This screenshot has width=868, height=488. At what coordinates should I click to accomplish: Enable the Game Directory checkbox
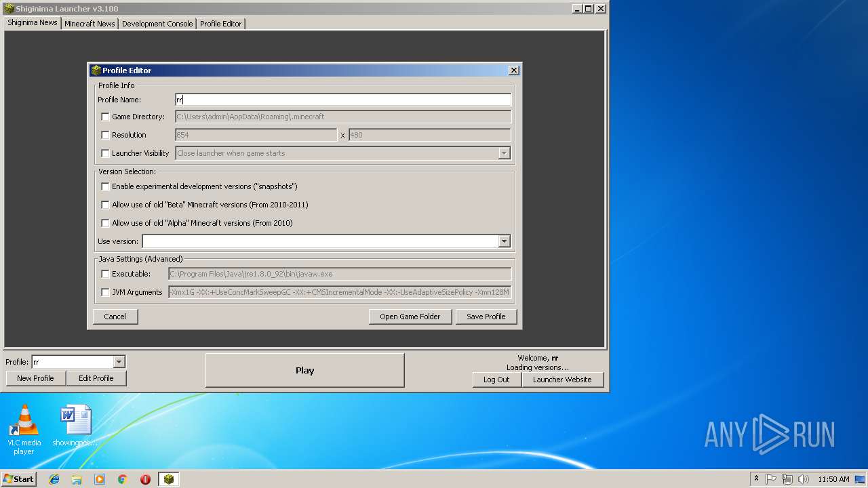point(105,117)
